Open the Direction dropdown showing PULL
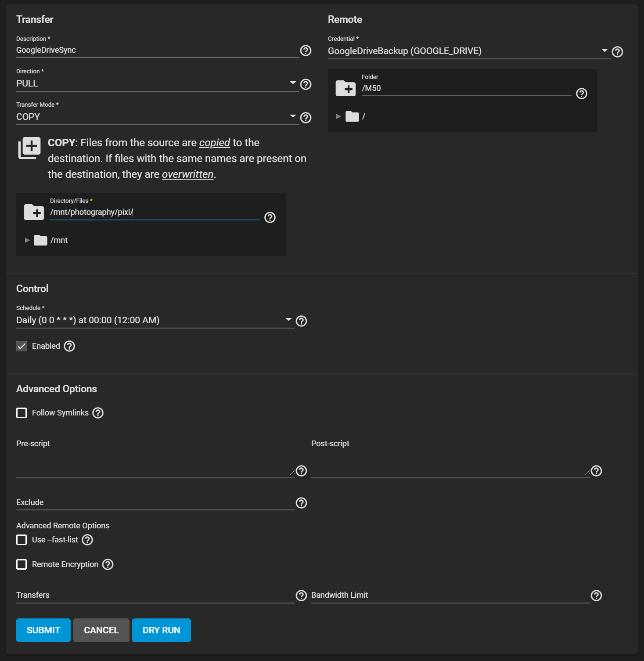This screenshot has width=644, height=661. tap(158, 83)
